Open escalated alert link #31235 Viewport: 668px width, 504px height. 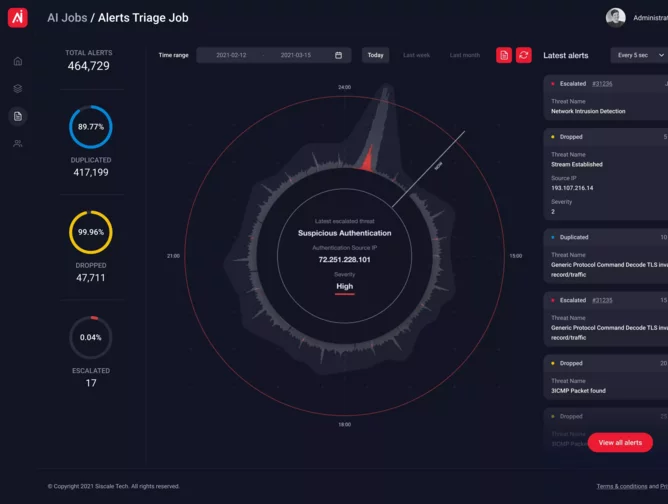point(602,300)
